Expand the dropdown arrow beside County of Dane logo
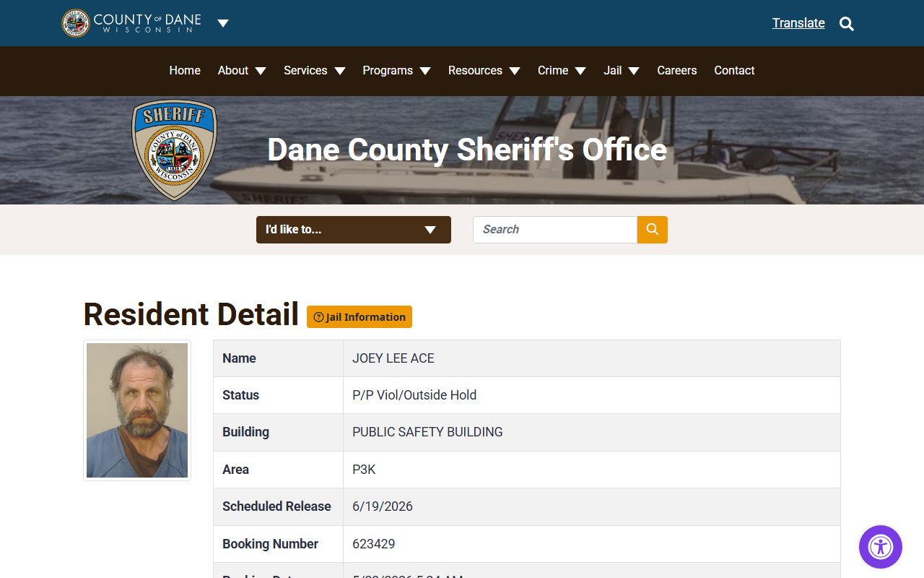The height and width of the screenshot is (578, 924). pyautogui.click(x=223, y=23)
